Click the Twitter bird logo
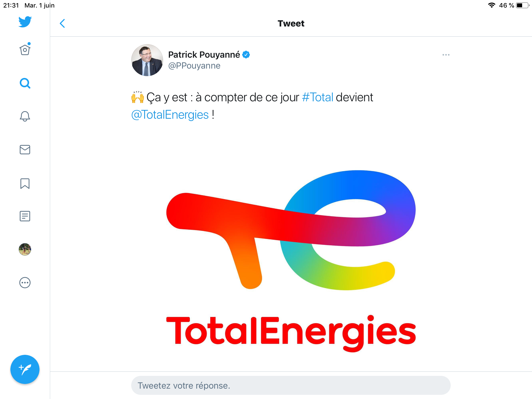The width and height of the screenshot is (532, 399). (x=25, y=22)
